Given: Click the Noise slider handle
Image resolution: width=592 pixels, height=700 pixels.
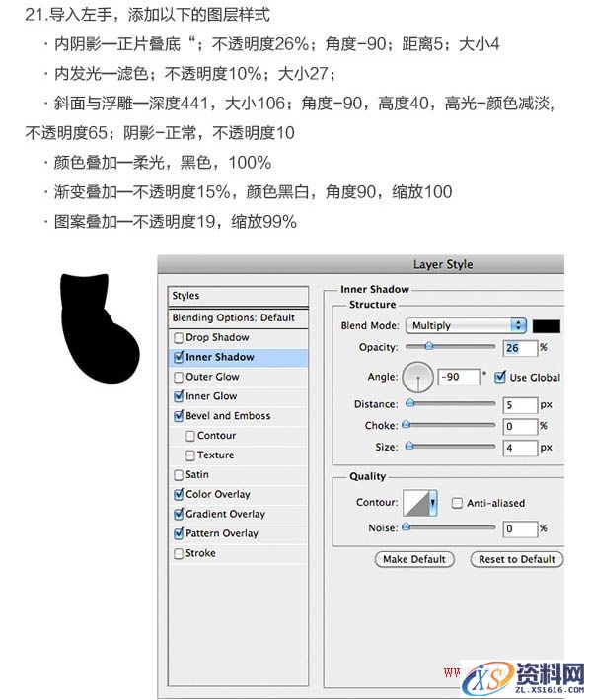Looking at the screenshot, I should click(406, 527).
